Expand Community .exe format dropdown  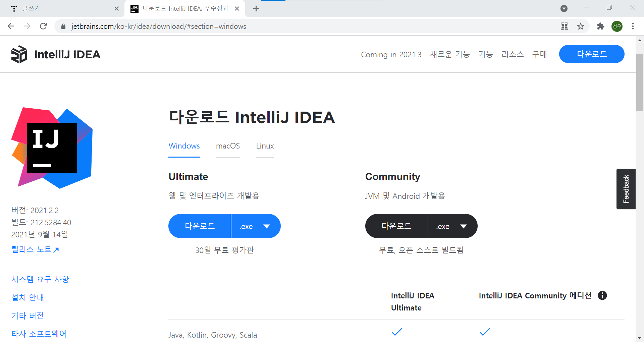(453, 226)
